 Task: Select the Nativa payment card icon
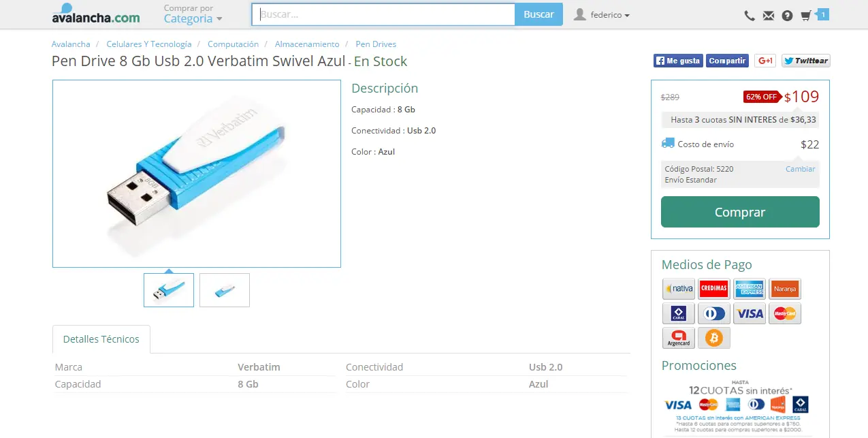click(679, 289)
